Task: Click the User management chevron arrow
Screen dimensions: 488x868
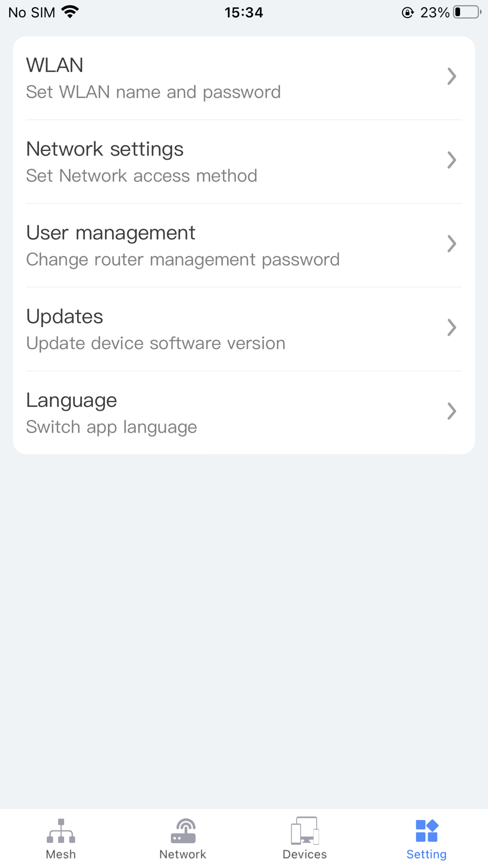Action: pos(452,244)
